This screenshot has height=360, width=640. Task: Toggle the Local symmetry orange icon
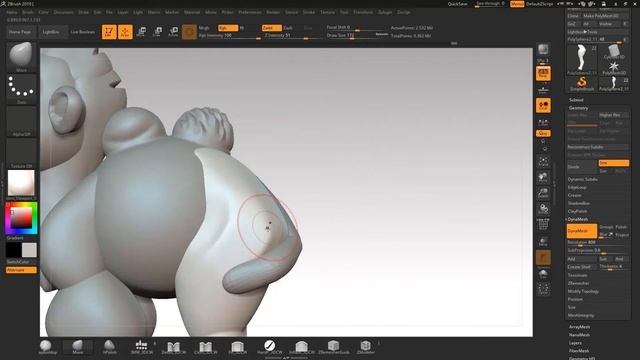[x=543, y=105]
